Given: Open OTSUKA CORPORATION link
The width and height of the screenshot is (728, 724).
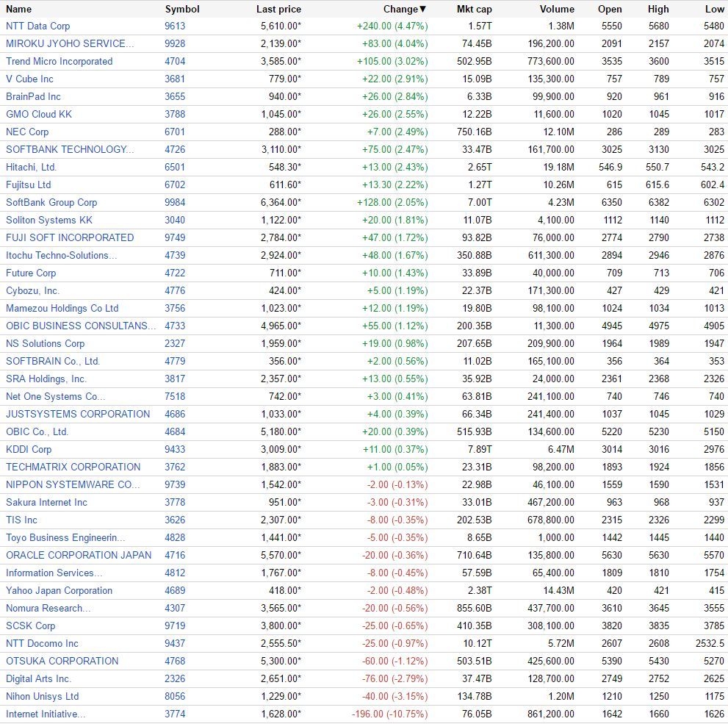Looking at the screenshot, I should tap(62, 662).
